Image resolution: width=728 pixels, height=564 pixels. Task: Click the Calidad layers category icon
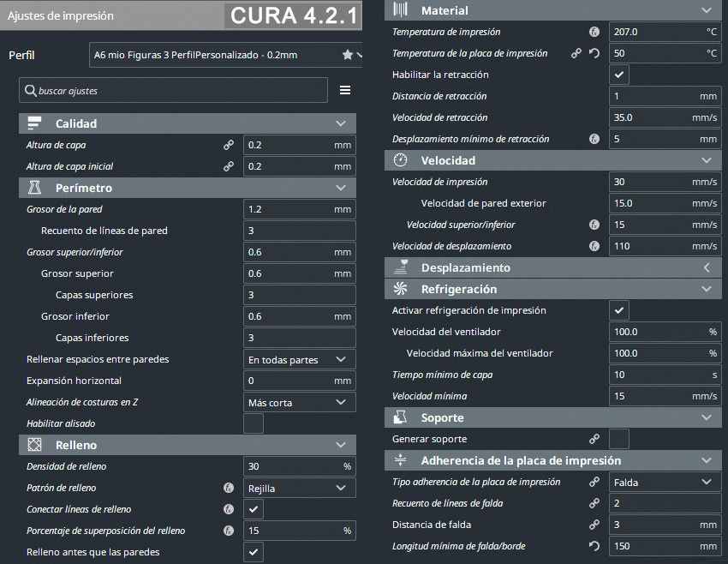[x=34, y=123]
